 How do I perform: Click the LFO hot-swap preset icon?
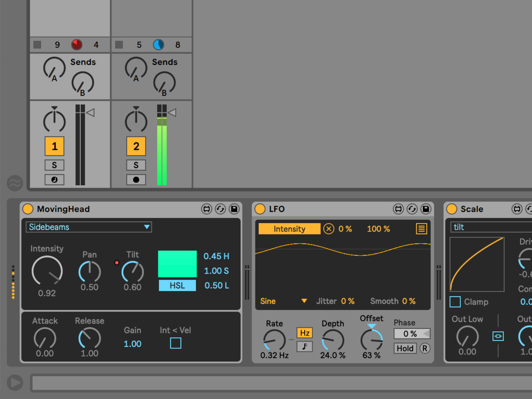pyautogui.click(x=412, y=209)
